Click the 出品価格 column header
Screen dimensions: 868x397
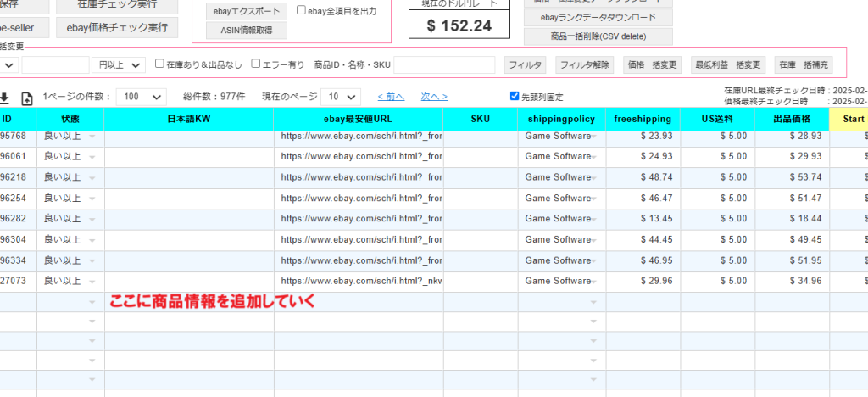pyautogui.click(x=792, y=119)
